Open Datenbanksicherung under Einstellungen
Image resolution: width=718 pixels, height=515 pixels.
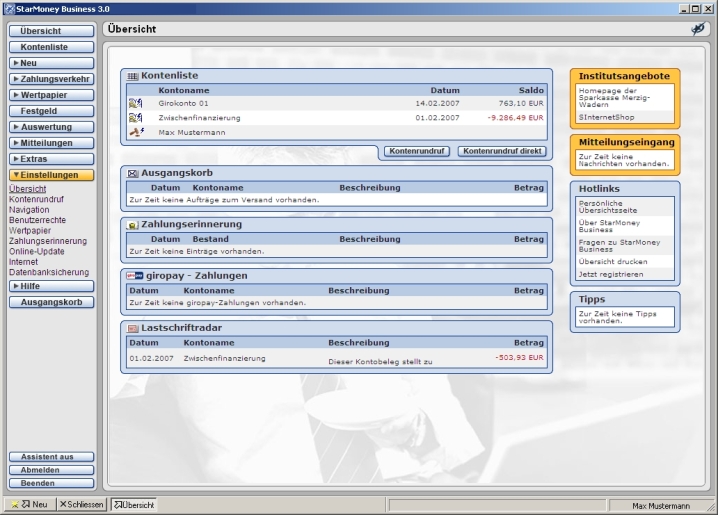pos(49,272)
